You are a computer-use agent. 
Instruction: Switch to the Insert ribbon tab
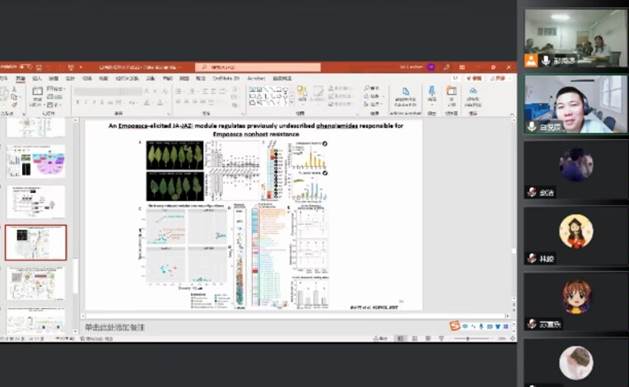pyautogui.click(x=37, y=78)
